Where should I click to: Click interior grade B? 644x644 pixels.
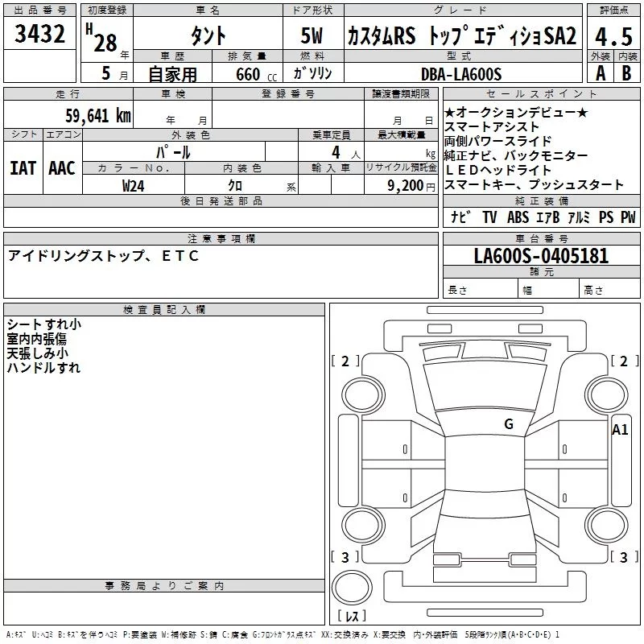tap(626, 72)
